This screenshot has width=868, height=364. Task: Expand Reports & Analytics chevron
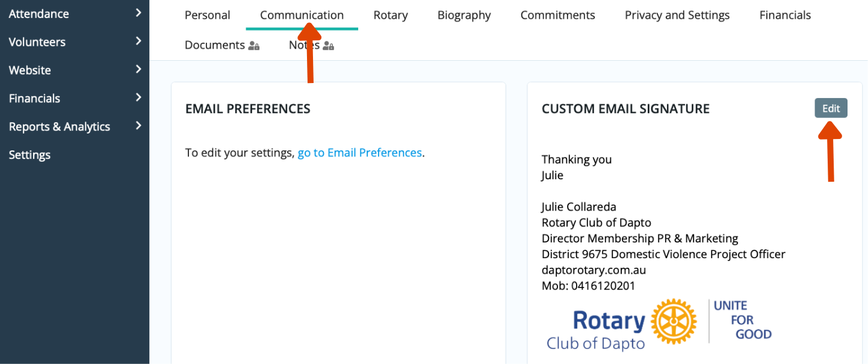138,126
